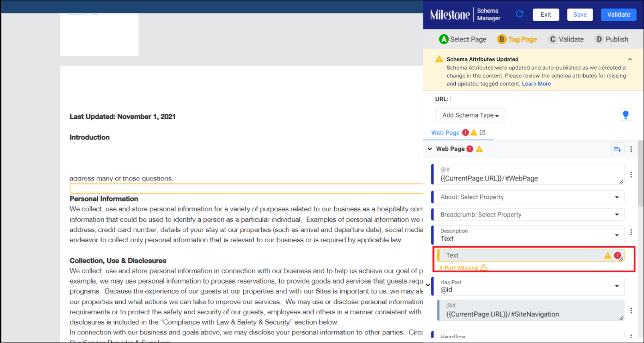Open kebab menu beside the @id WebPage field
The height and width of the screenshot is (343, 644).
(x=631, y=175)
